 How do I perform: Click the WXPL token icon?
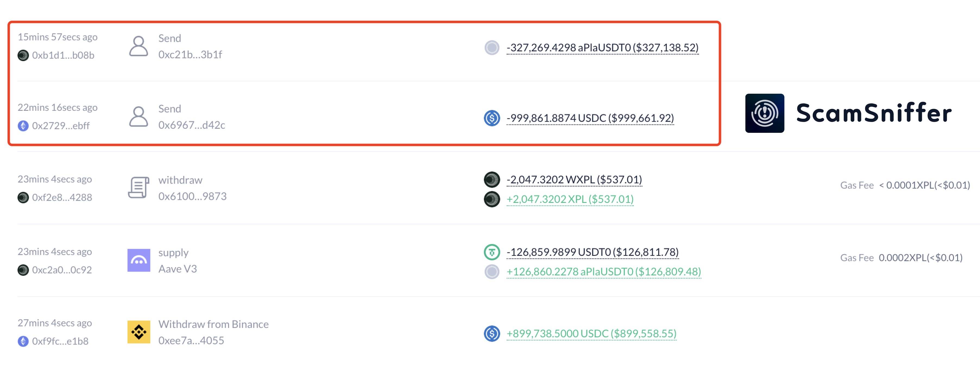pyautogui.click(x=491, y=179)
